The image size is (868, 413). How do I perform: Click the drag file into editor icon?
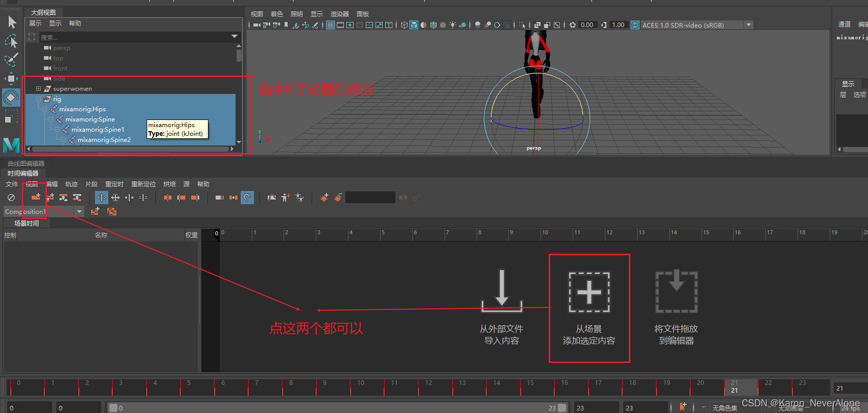[676, 291]
